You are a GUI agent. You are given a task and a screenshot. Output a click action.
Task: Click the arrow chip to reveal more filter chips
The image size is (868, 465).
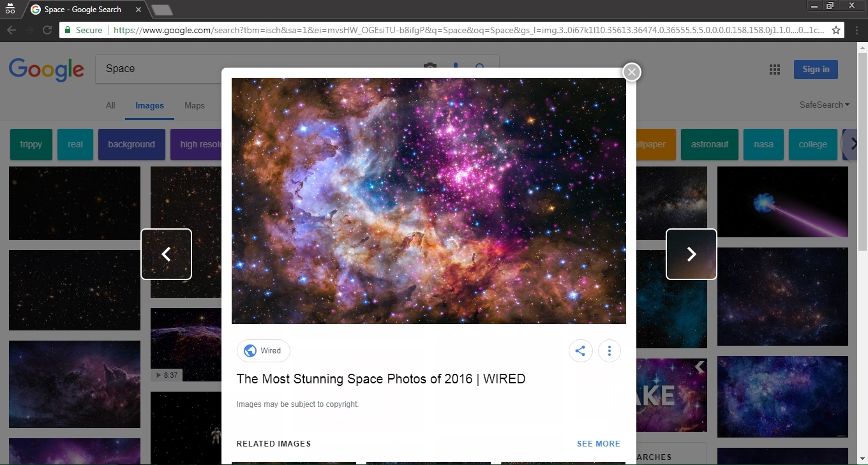coord(853,144)
